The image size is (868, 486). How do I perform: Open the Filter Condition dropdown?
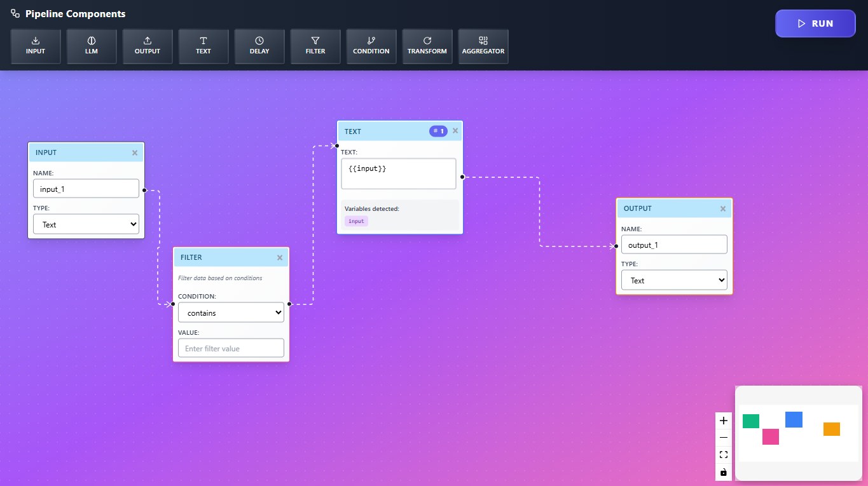click(231, 313)
